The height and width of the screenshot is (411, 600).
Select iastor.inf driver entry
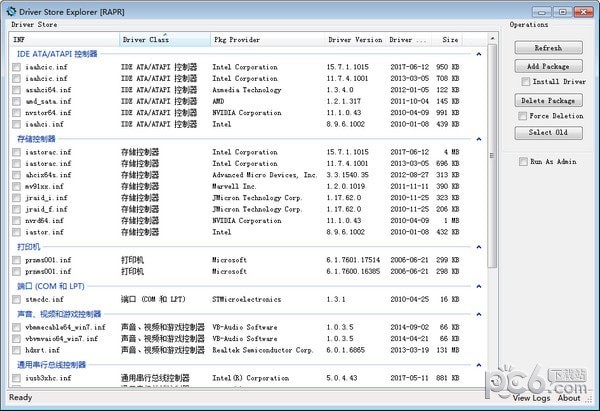44,232
